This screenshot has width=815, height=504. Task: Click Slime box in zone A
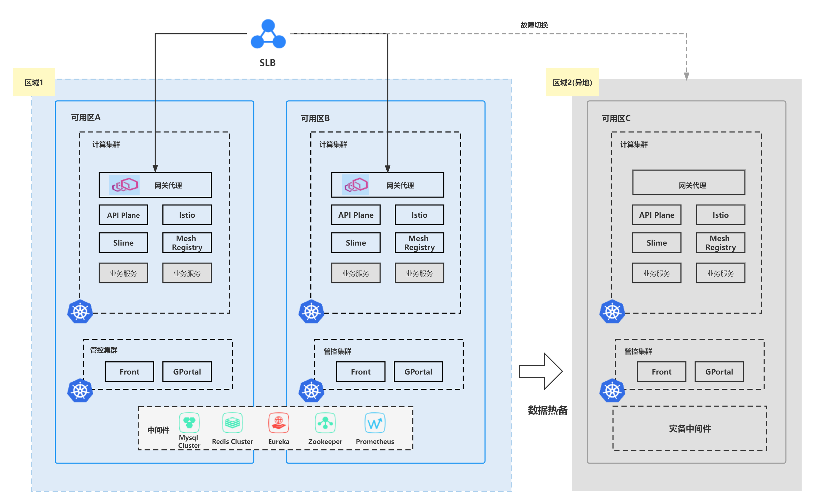point(123,243)
